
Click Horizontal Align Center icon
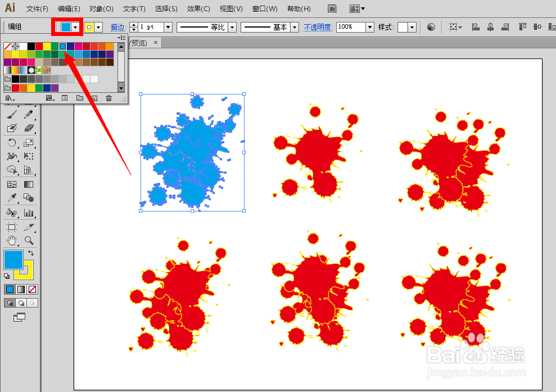click(491, 27)
